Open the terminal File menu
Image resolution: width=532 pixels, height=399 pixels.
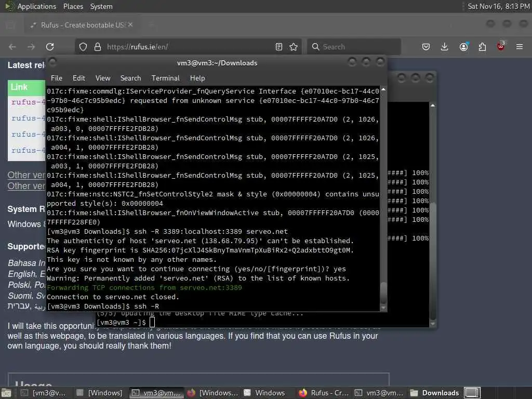57,78
